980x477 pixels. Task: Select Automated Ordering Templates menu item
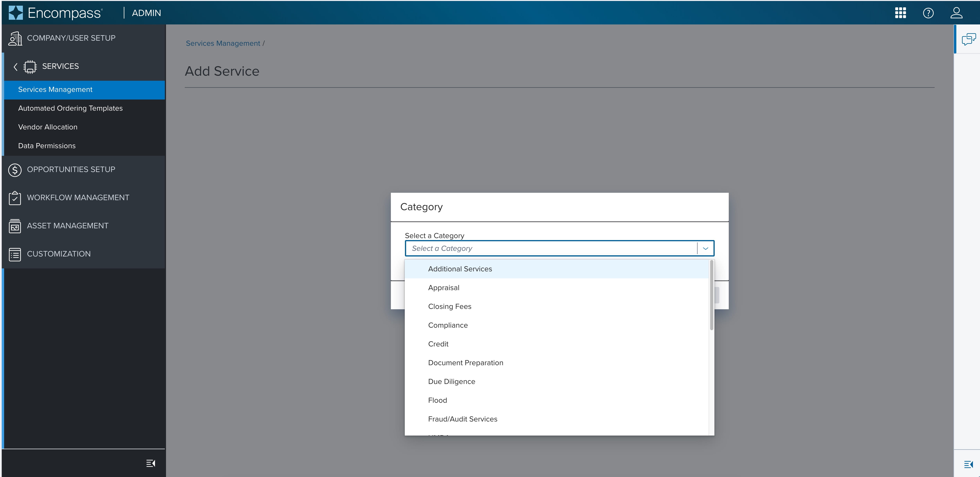tap(70, 108)
